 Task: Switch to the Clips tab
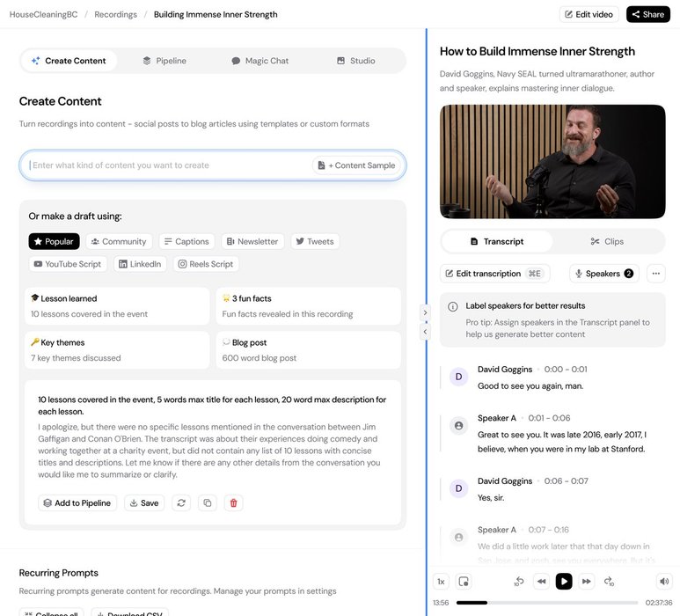click(607, 242)
